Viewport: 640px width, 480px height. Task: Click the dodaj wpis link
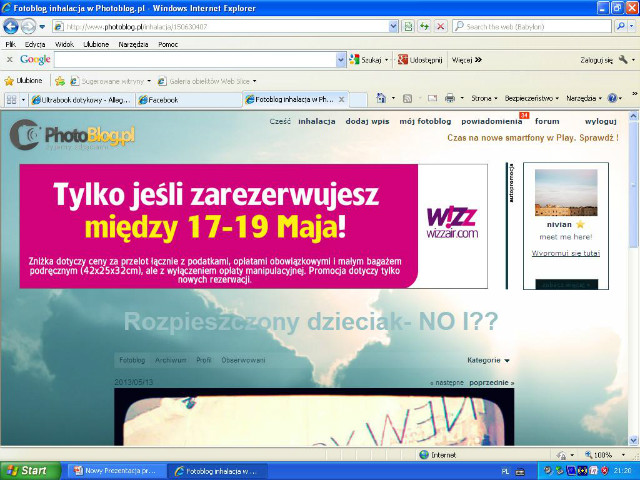(367, 121)
